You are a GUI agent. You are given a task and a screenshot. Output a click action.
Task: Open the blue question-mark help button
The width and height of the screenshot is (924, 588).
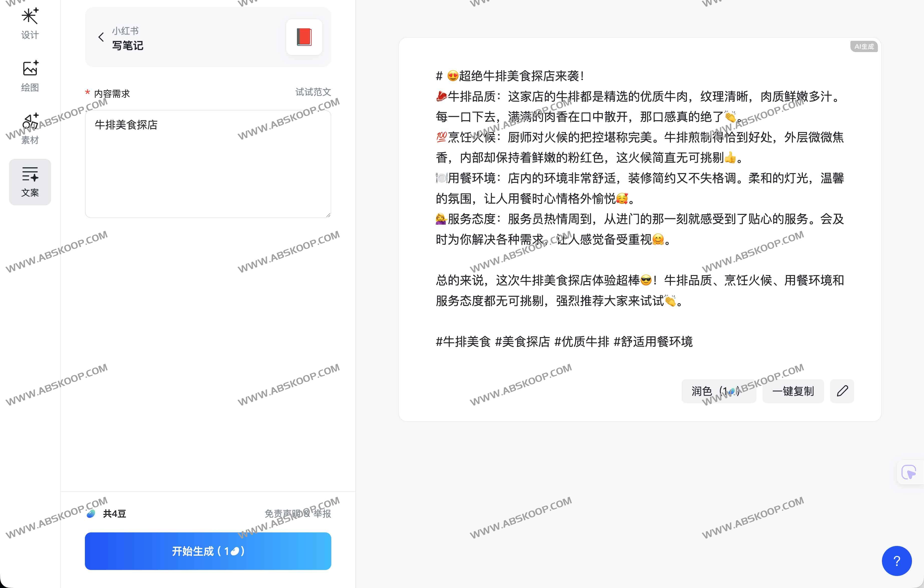pyautogui.click(x=896, y=561)
